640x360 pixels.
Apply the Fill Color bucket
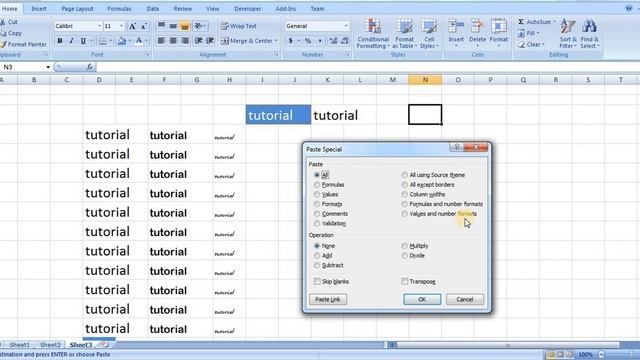pyautogui.click(x=122, y=41)
